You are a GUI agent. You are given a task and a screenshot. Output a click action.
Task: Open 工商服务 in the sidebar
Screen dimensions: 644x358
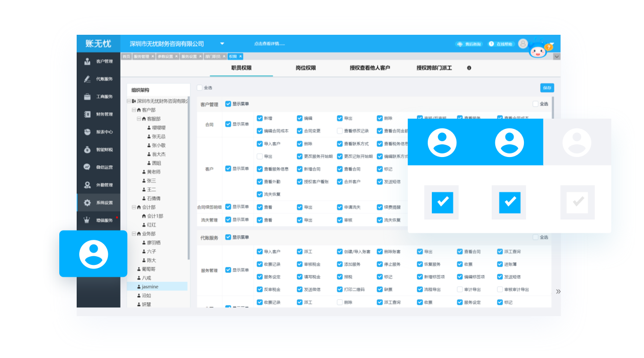[x=99, y=97]
